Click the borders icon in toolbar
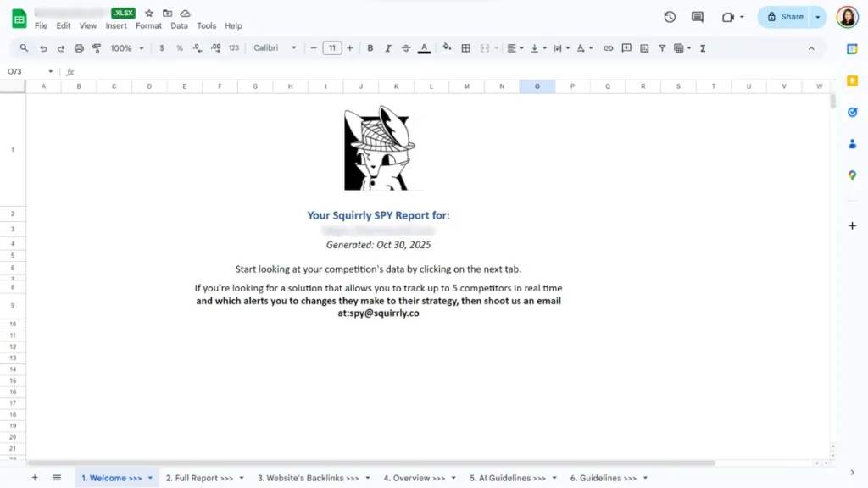 [x=465, y=48]
